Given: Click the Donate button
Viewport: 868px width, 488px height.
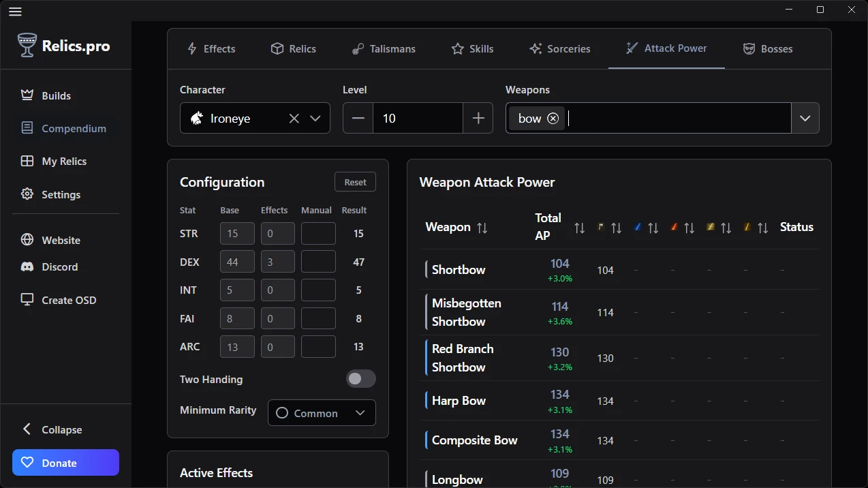Looking at the screenshot, I should [x=65, y=463].
